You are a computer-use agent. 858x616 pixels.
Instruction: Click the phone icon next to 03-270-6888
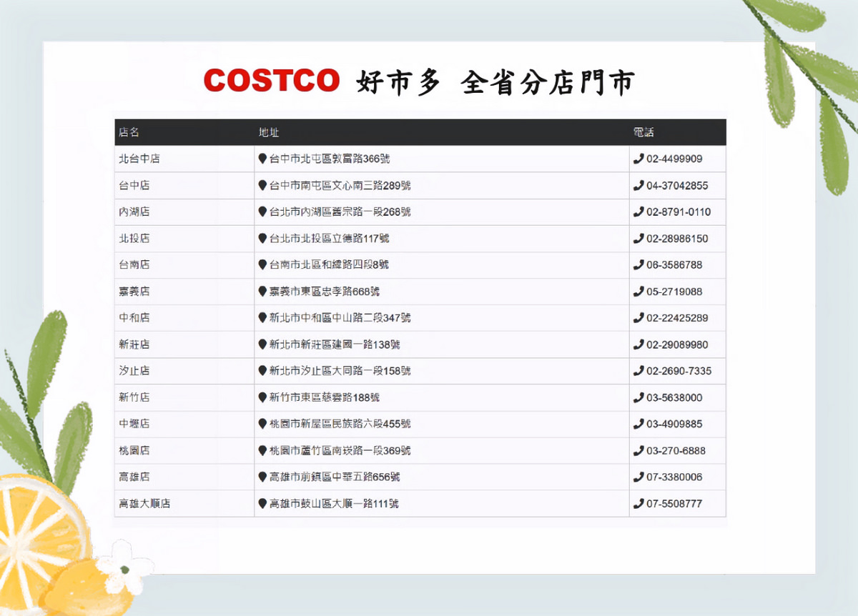click(x=638, y=451)
